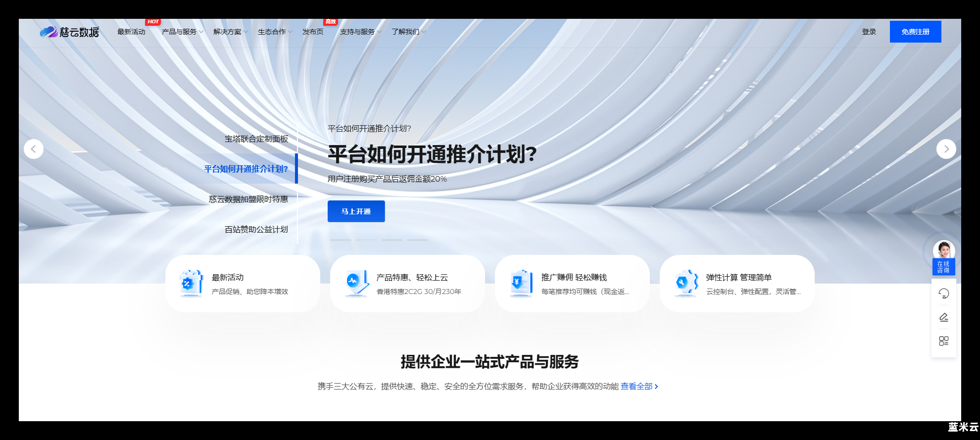Screen dimensions: 980x440
Task: Open the 在线咨询 customer service avatar
Action: [x=943, y=250]
